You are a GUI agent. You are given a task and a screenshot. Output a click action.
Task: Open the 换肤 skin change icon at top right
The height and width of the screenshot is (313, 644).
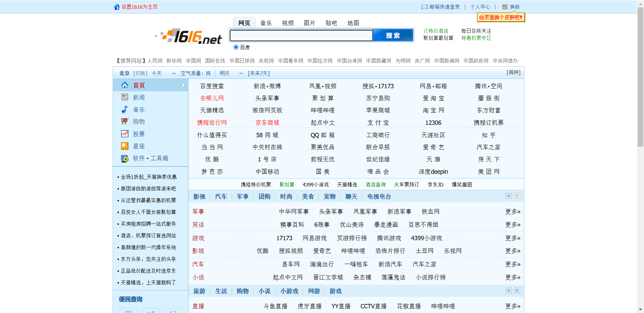coord(505,7)
